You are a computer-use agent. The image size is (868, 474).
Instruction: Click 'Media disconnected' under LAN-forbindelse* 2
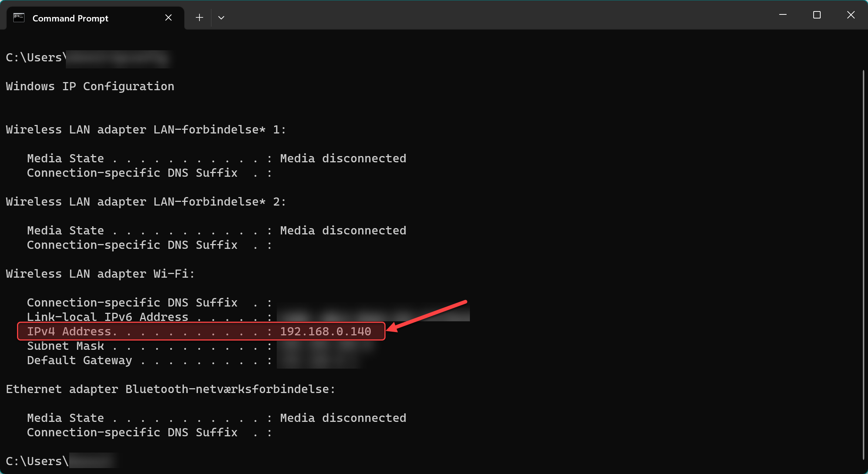(343, 230)
